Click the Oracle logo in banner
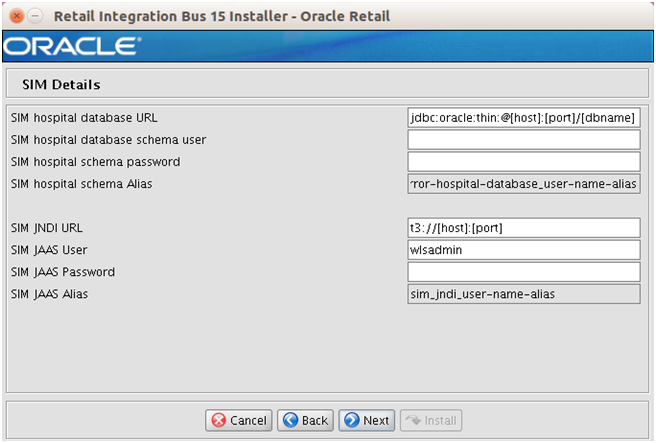The height and width of the screenshot is (443, 656). coord(72,46)
